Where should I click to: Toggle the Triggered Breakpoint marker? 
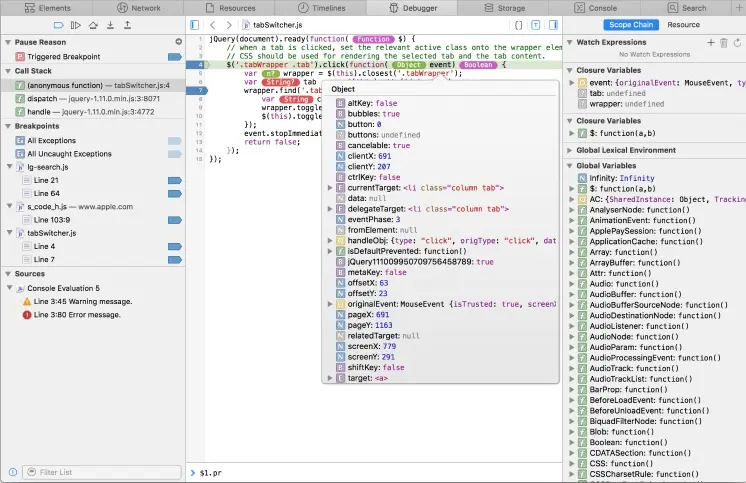pos(175,57)
